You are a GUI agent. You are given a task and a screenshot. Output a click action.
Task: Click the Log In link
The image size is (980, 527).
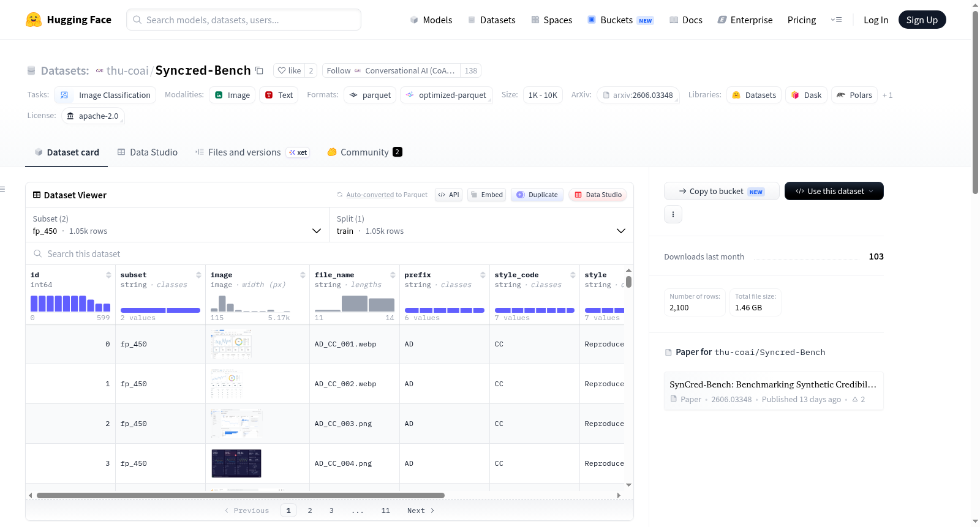coord(876,20)
